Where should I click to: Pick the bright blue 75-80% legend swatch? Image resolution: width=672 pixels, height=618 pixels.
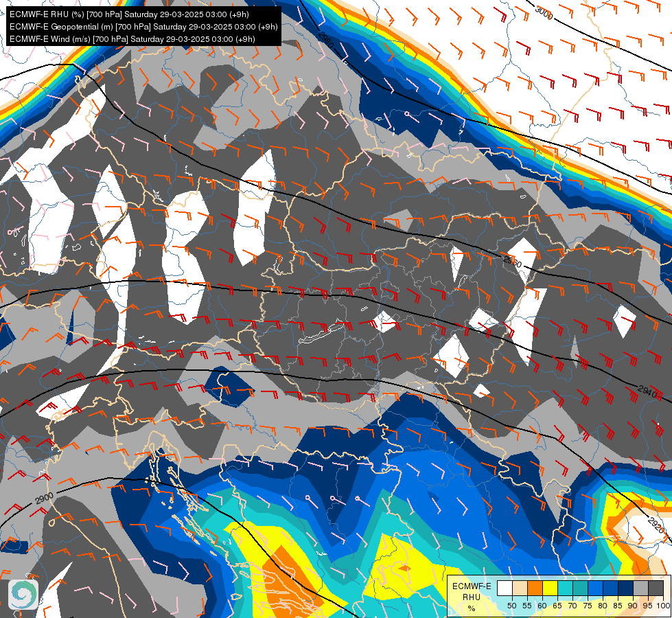pos(595,588)
